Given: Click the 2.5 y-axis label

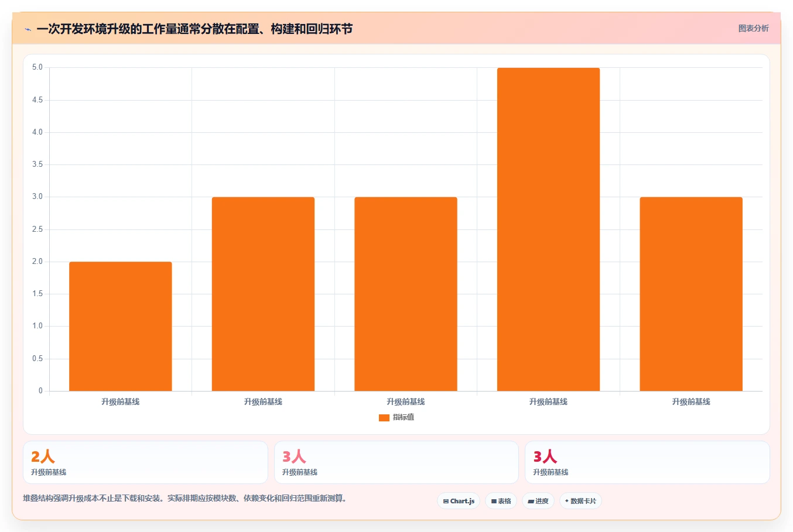Looking at the screenshot, I should point(37,229).
